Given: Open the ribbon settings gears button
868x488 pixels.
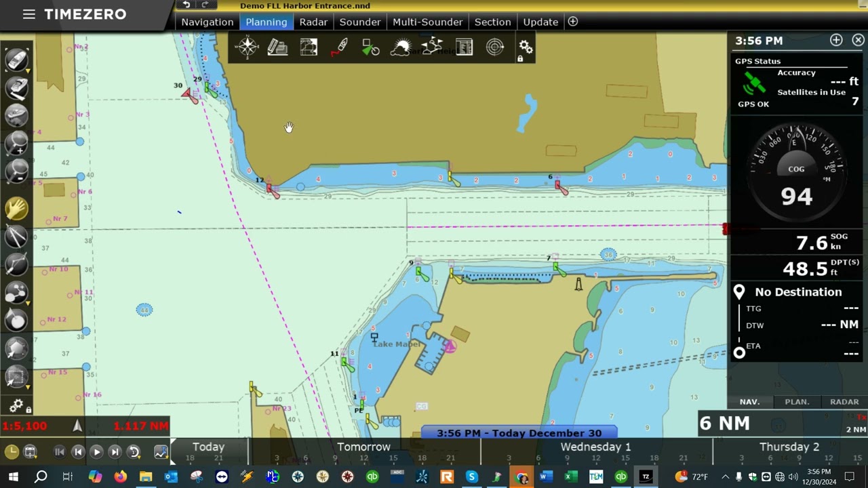Looking at the screenshot, I should pyautogui.click(x=526, y=47).
